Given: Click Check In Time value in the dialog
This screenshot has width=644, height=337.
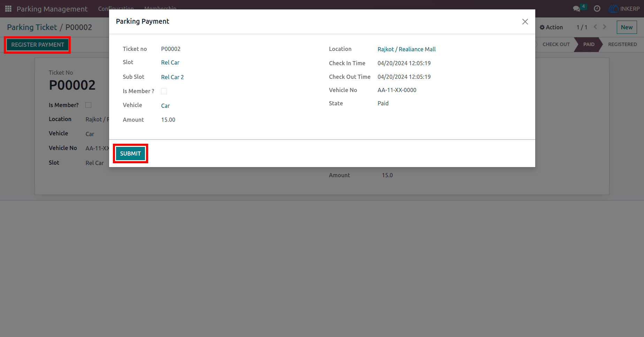Looking at the screenshot, I should 404,63.
